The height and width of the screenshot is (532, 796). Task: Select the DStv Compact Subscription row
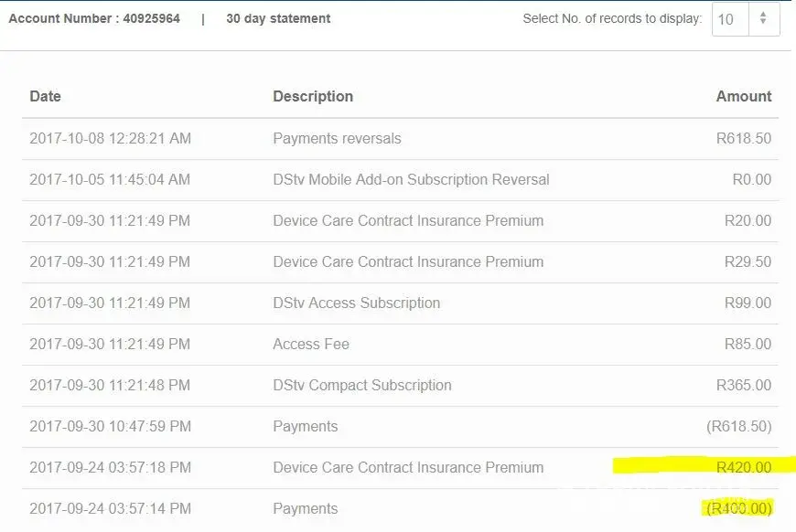tap(362, 386)
